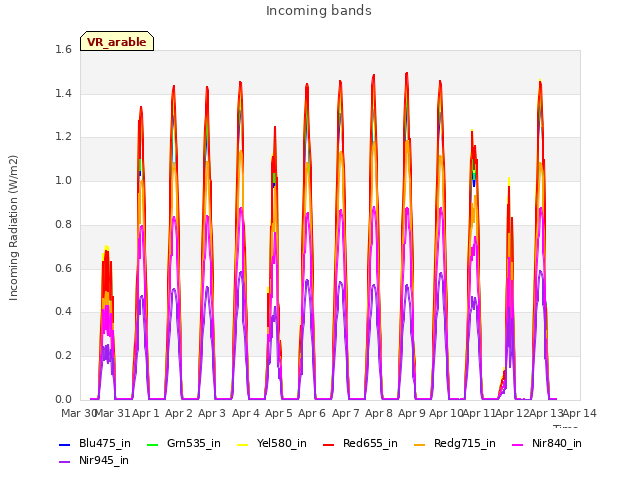Click the Mar 30 x-axis tick label
This screenshot has height=480, width=640.
tap(78, 413)
